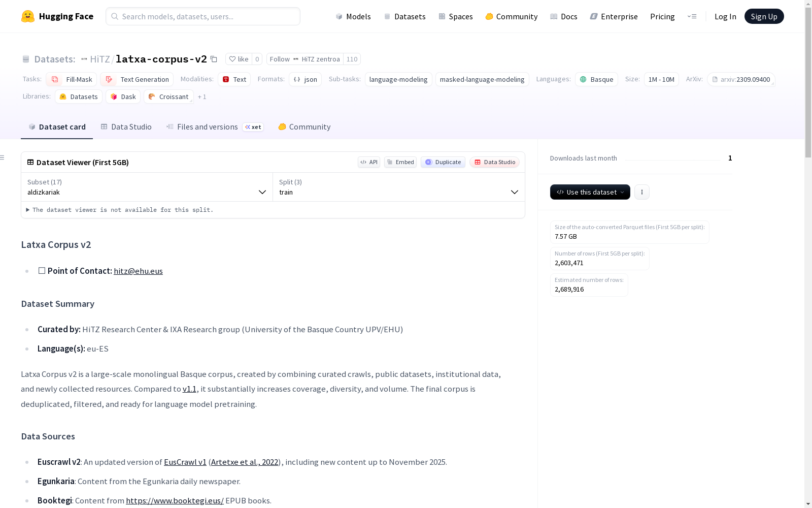Open the three-dot more options menu
Image resolution: width=812 pixels, height=508 pixels.
(642, 192)
